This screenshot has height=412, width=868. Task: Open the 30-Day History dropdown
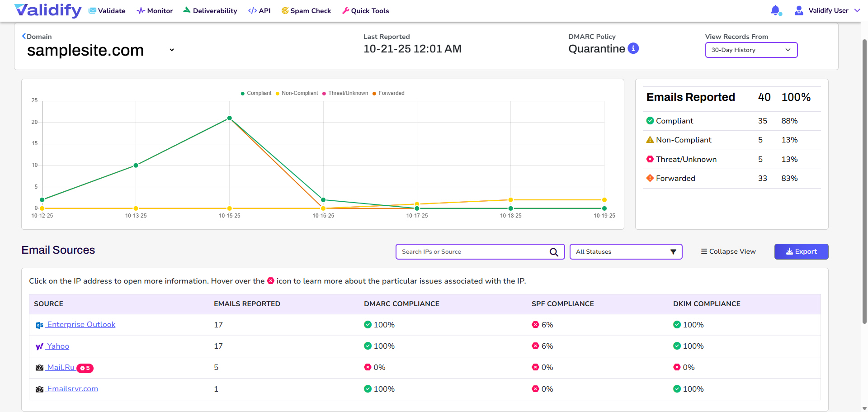[751, 50]
